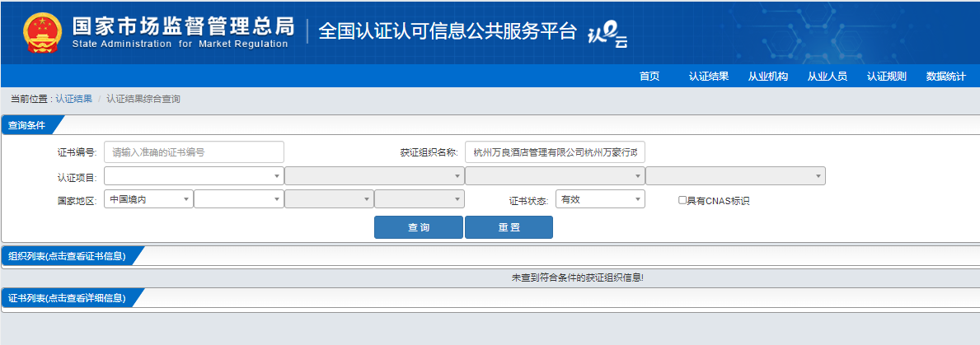This screenshot has height=345, width=980.
Task: Expand the third 认证项目 dropdown
Action: [x=555, y=176]
